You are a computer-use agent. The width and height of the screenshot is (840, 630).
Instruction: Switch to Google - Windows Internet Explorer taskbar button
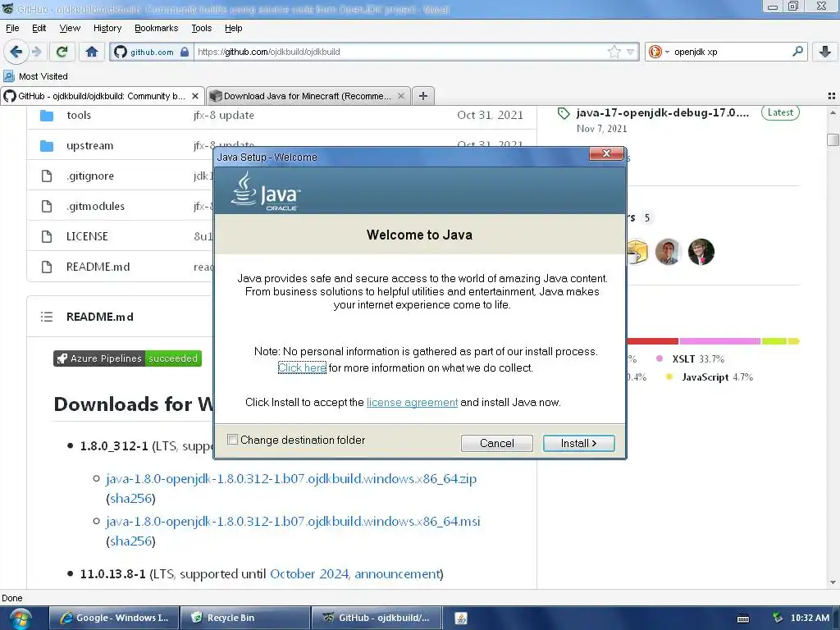(113, 618)
